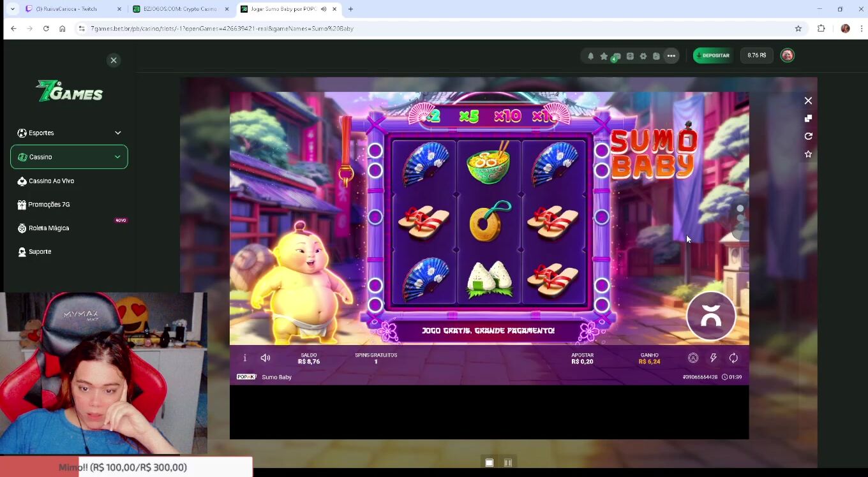868x477 pixels.
Task: Toggle turbo lightning spin mode
Action: tap(714, 358)
